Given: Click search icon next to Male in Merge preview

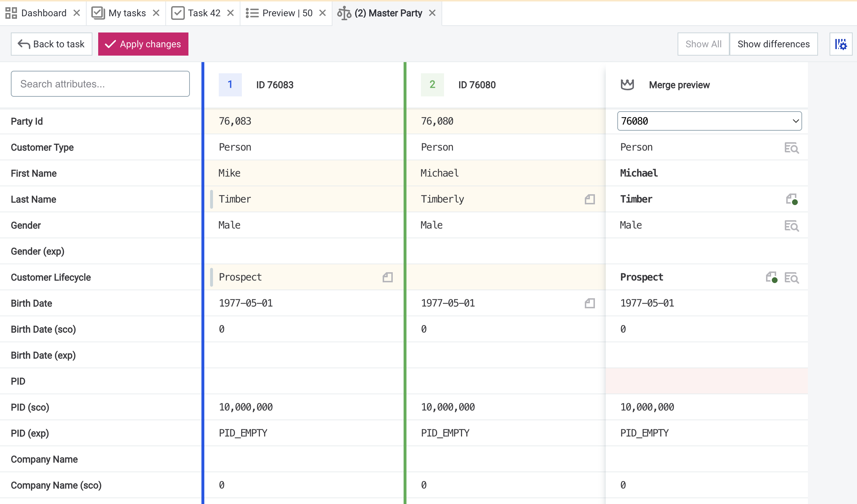Looking at the screenshot, I should (791, 226).
